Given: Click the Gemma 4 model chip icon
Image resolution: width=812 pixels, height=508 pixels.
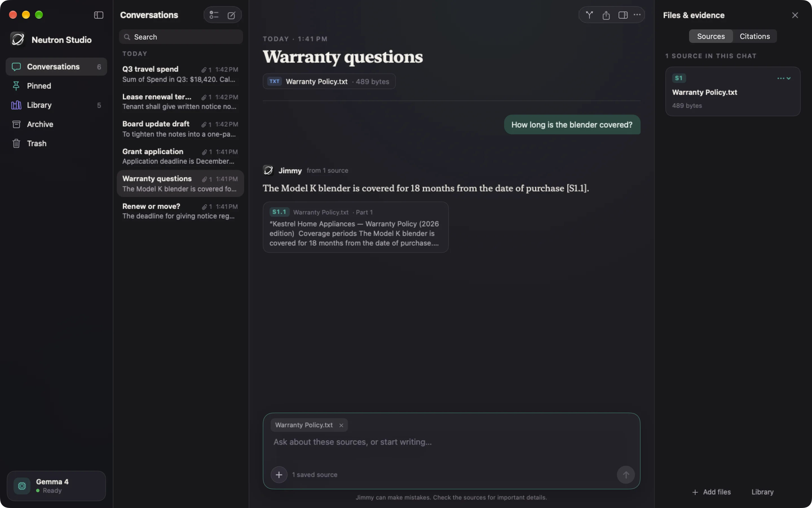Looking at the screenshot, I should tap(22, 486).
